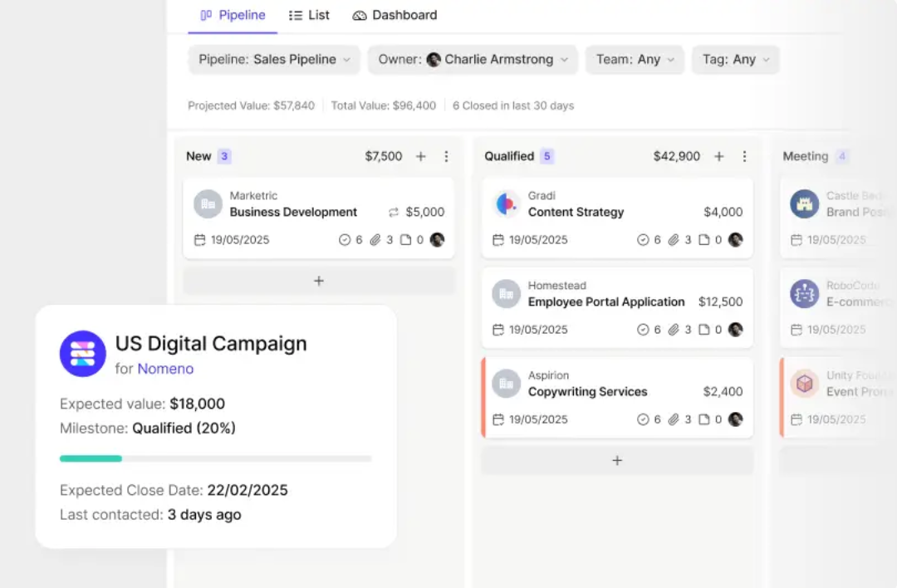The width and height of the screenshot is (897, 588).
Task: Open the Owner: Charlie Armstrong dropdown
Action: coord(473,60)
